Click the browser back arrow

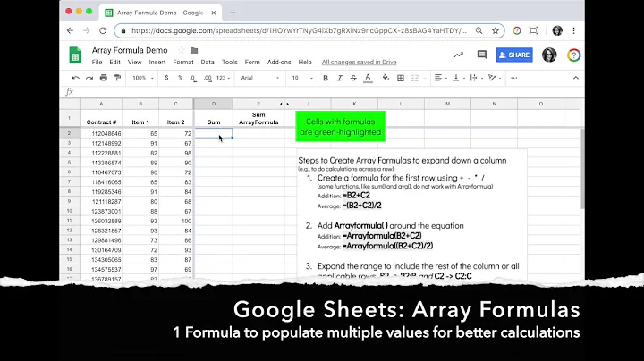71,30
